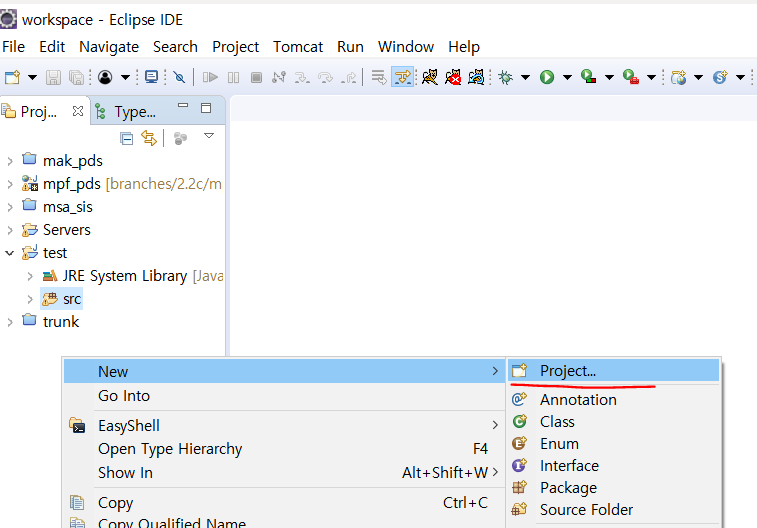Toggle the Use Step Filters icon
Image resolution: width=757 pixels, height=528 pixels.
(x=402, y=77)
